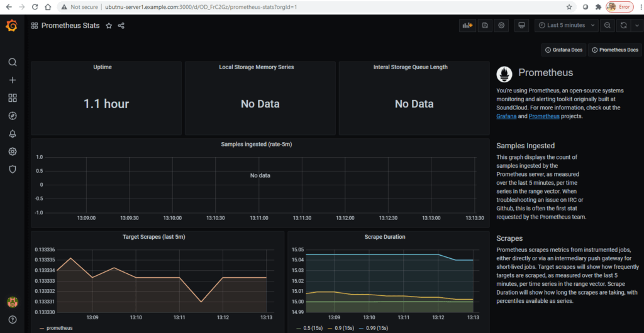Refresh the dashboard
Image resolution: width=644 pixels, height=333 pixels.
(623, 25)
